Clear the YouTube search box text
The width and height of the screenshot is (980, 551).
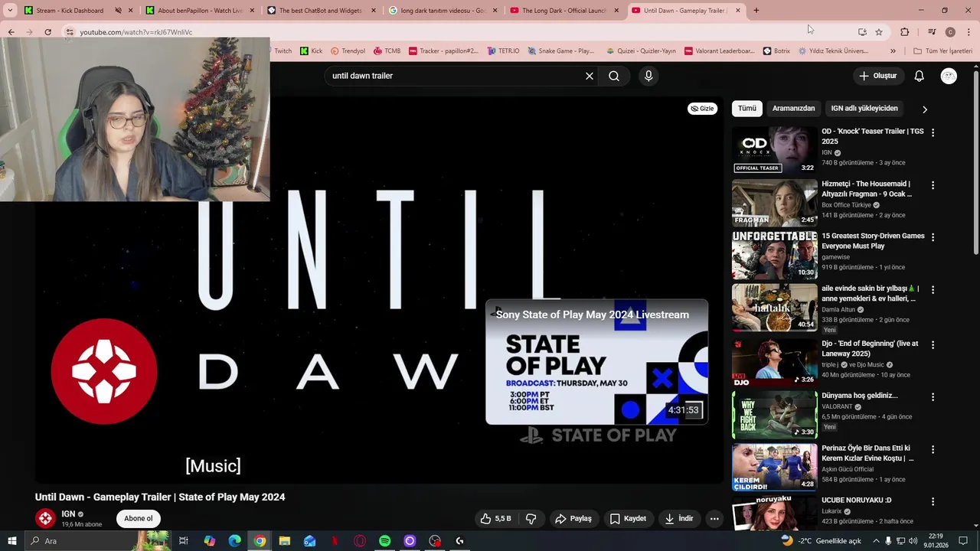[590, 76]
